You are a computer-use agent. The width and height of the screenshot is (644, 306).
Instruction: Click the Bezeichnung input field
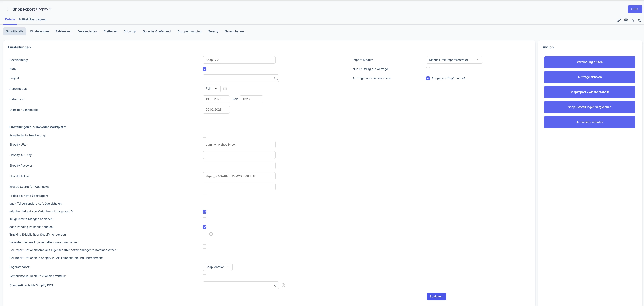(239, 60)
